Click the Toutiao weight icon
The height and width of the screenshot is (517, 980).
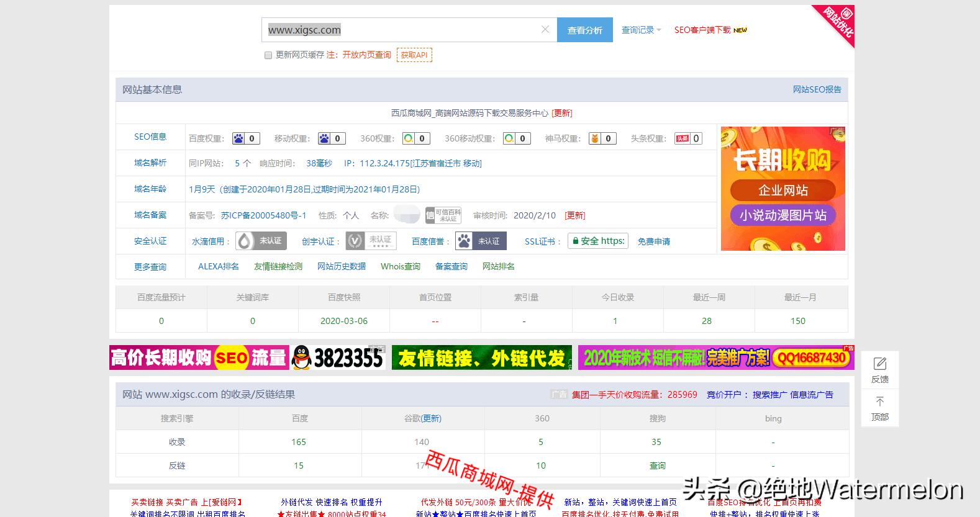click(x=683, y=138)
